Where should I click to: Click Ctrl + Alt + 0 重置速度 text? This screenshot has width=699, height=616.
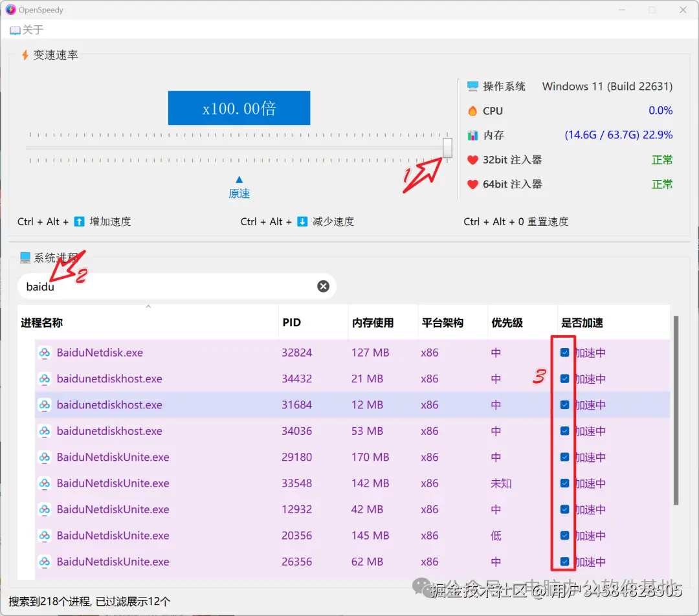coord(516,221)
